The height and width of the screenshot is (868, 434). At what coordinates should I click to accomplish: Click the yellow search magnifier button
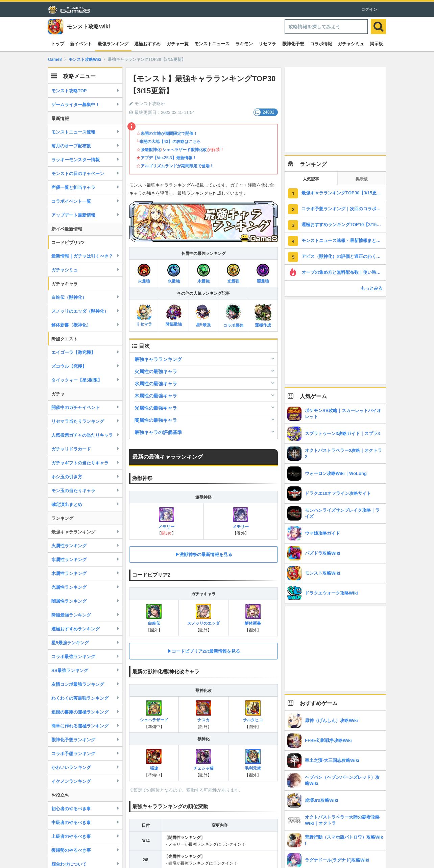(x=378, y=26)
